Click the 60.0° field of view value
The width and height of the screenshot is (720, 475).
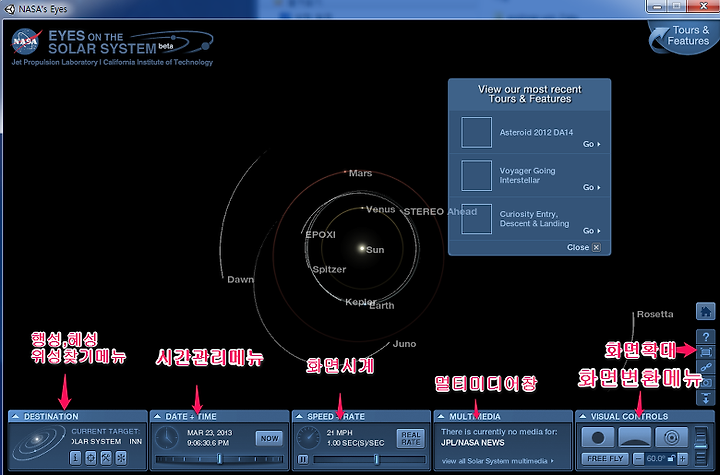(656, 458)
